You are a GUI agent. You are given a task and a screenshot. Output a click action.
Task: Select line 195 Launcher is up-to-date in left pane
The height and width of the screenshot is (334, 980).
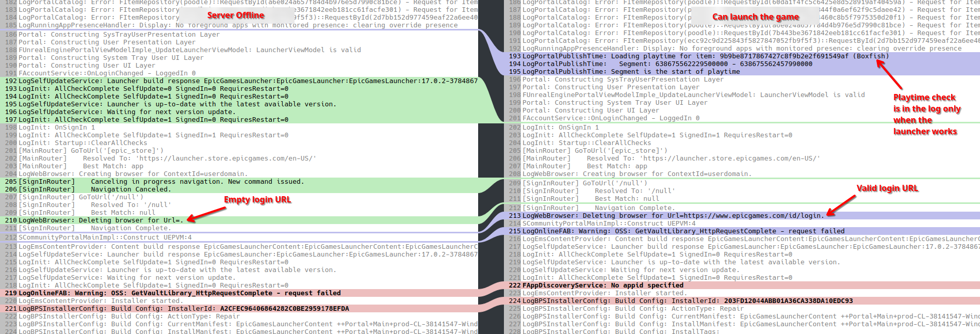pyautogui.click(x=177, y=104)
